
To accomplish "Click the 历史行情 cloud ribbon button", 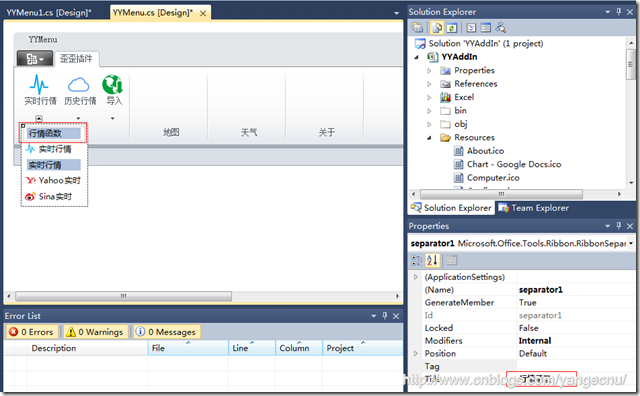I will coord(80,90).
